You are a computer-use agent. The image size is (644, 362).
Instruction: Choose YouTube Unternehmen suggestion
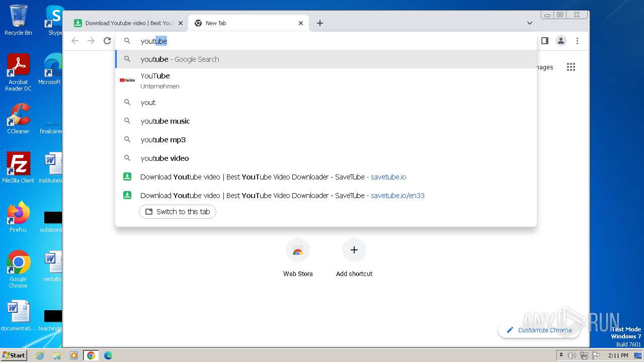tap(326, 80)
